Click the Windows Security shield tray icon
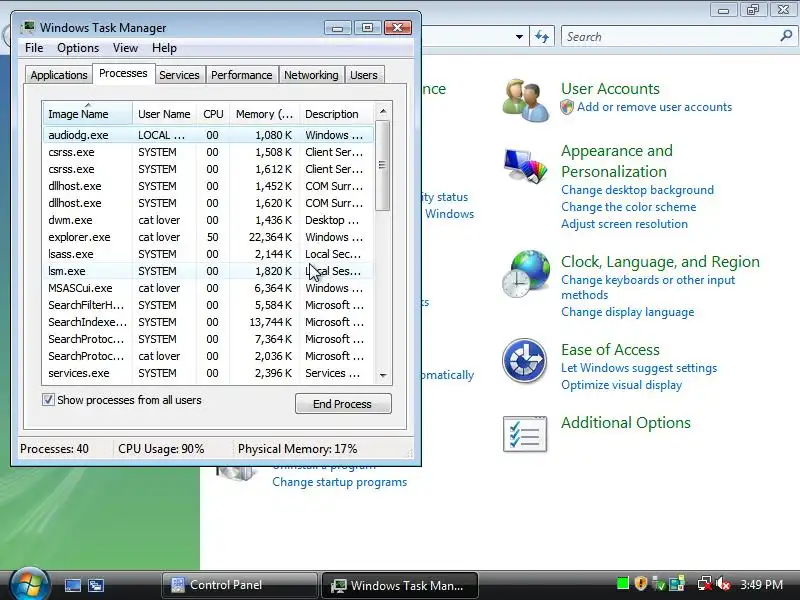The image size is (800, 600). [640, 583]
